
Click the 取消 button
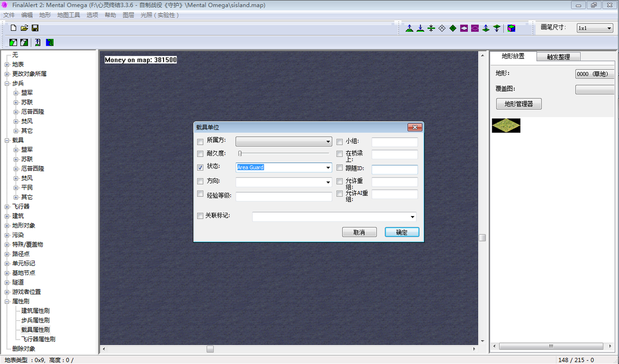coord(359,232)
